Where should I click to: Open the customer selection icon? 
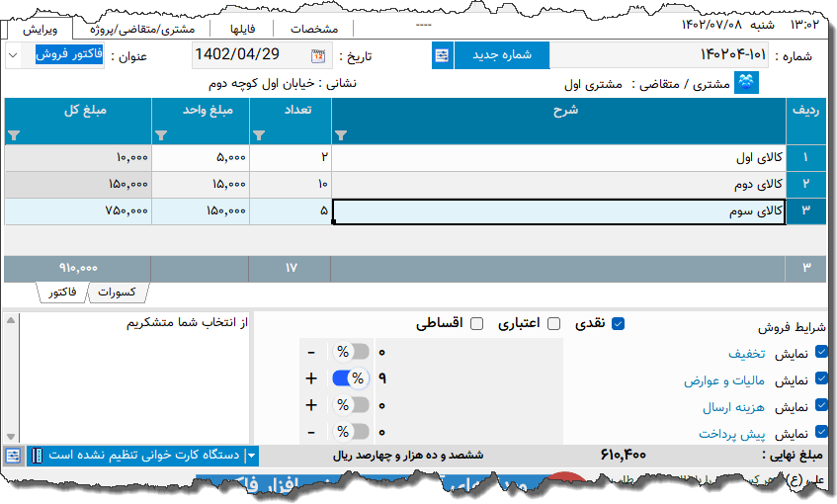[x=746, y=83]
